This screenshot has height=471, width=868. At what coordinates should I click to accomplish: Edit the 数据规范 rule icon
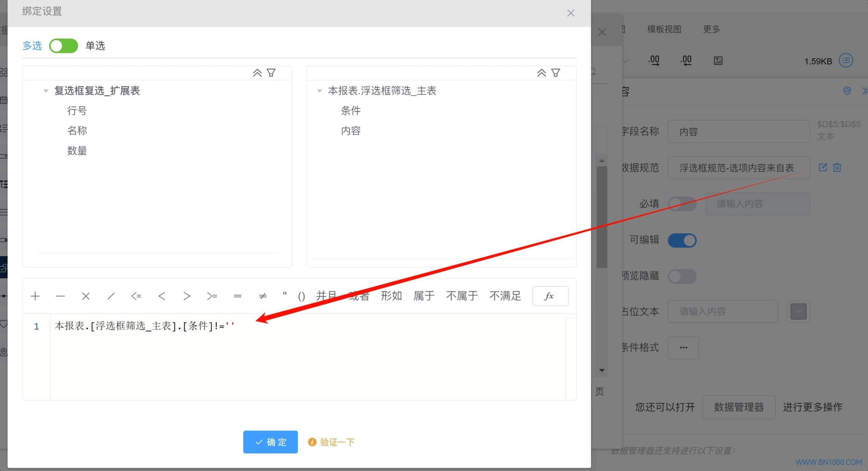823,167
